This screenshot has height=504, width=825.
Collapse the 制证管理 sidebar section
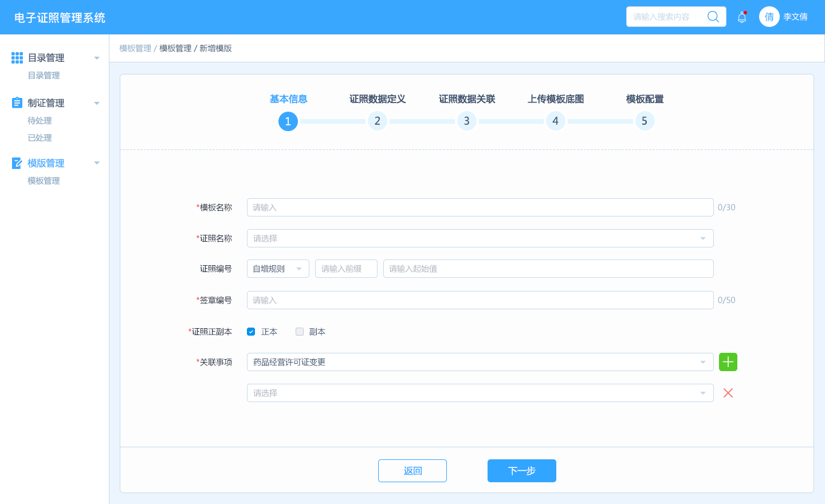(97, 103)
